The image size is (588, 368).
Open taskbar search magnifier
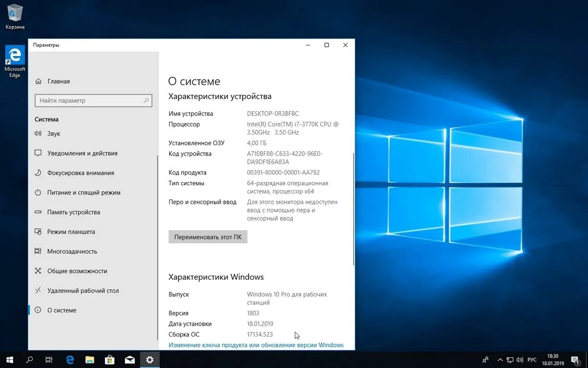pos(30,360)
